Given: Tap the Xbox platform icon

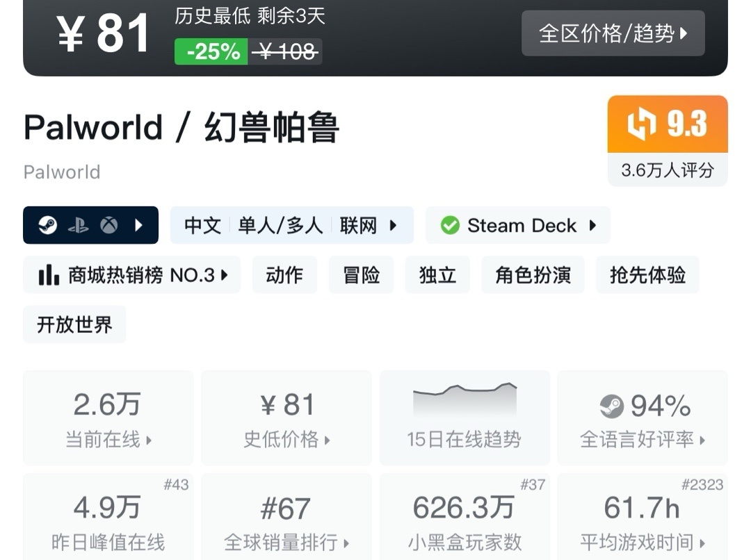Looking at the screenshot, I should click(108, 225).
